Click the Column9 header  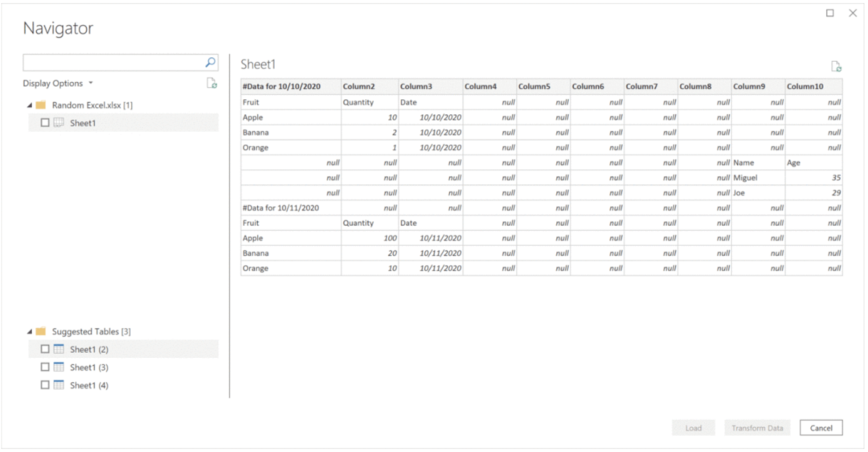[759, 87]
